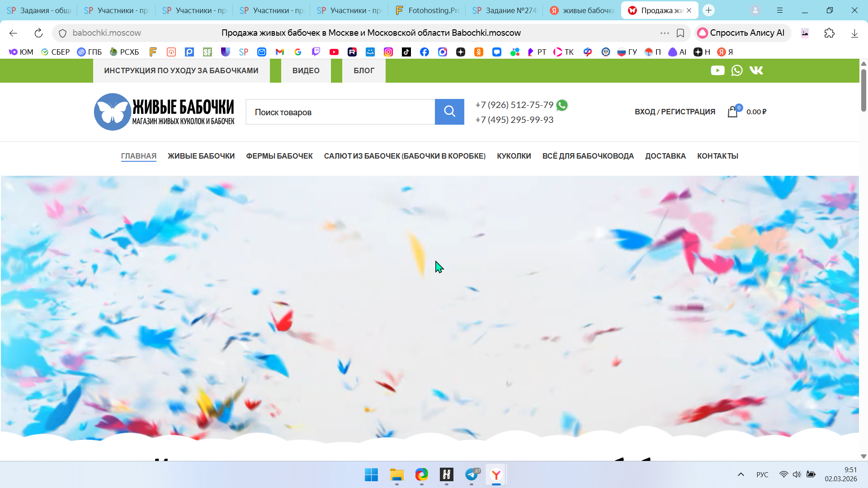Show hidden tray icons chevron
This screenshot has height=488, width=868.
(x=741, y=474)
